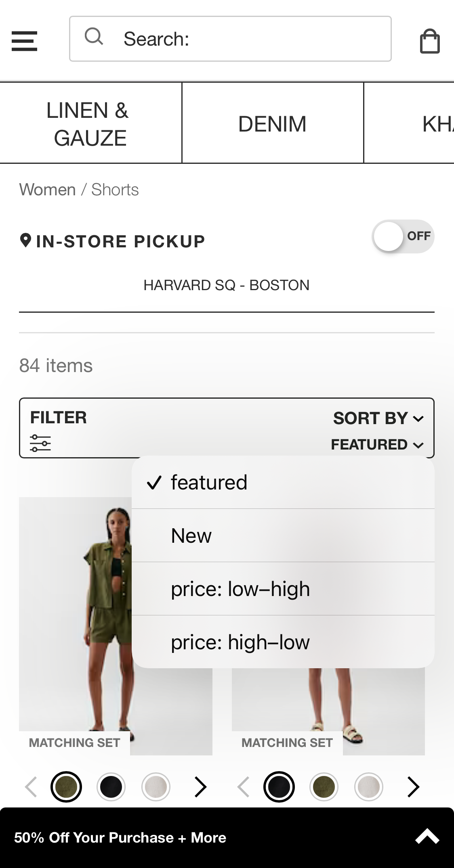Choose price: high–low sorting
Screen dimensions: 454x868
240,642
